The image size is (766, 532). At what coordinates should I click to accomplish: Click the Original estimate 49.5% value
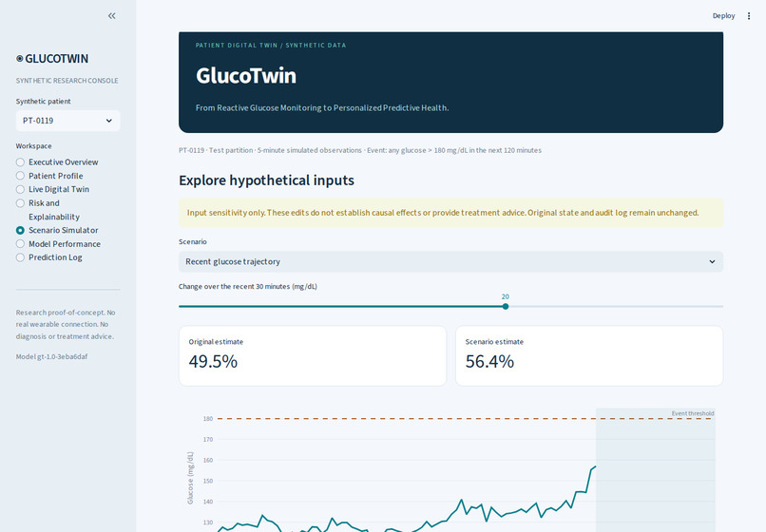(x=213, y=362)
